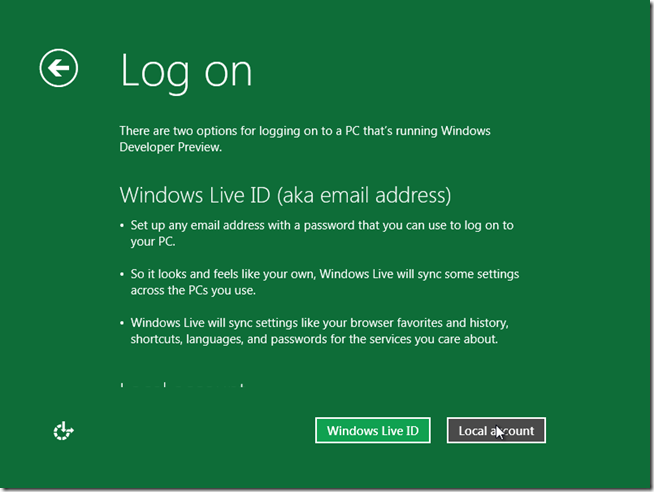Go back using the circled arrow icon
This screenshot has width=654, height=492.
point(58,68)
